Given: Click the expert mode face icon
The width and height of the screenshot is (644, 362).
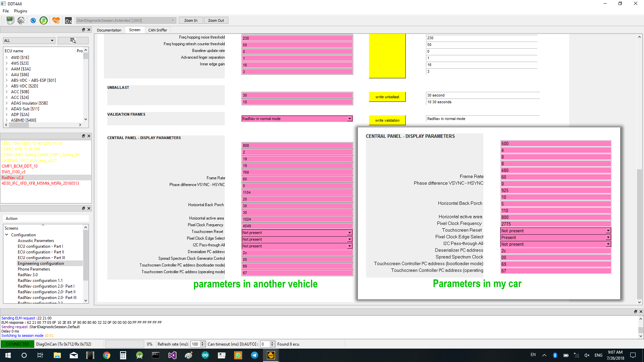Looking at the screenshot, I should click(21, 20).
